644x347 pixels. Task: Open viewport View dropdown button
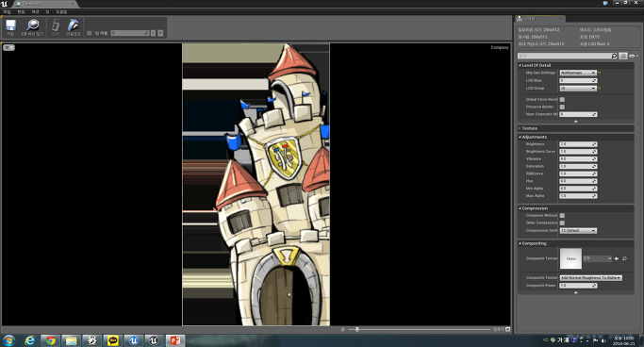[x=8, y=48]
